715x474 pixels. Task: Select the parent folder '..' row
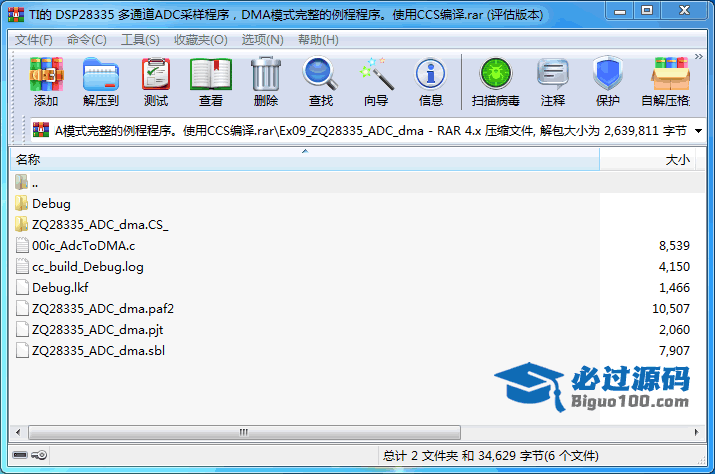pyautogui.click(x=358, y=183)
